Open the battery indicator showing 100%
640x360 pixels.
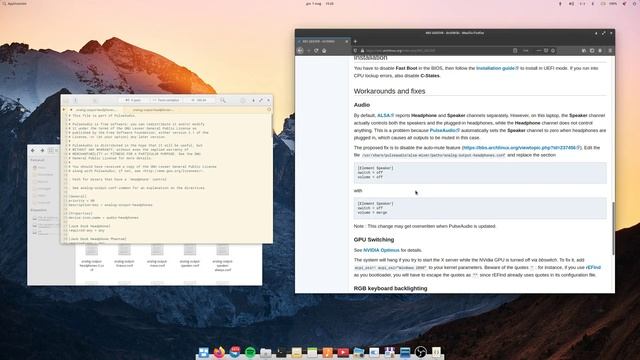pyautogui.click(x=610, y=4)
